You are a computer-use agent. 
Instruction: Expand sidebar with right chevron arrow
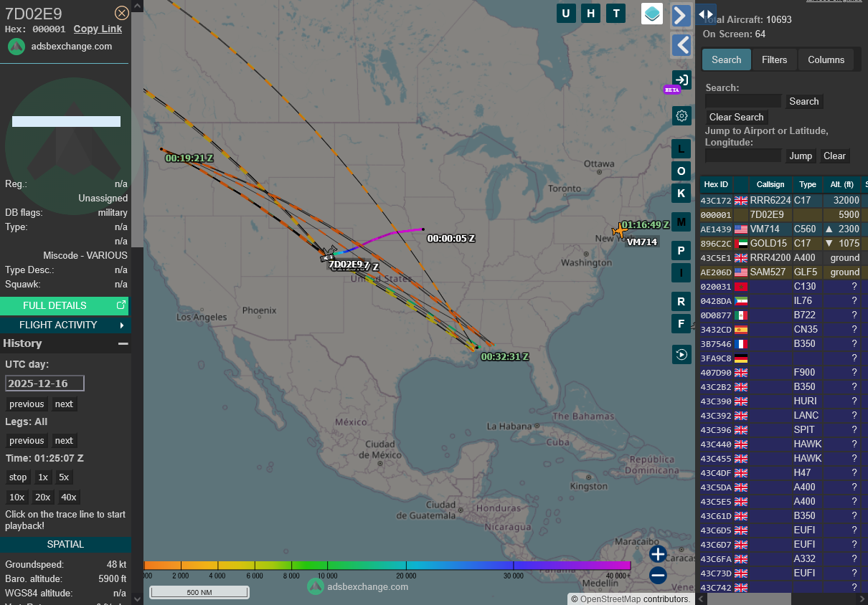pos(681,16)
